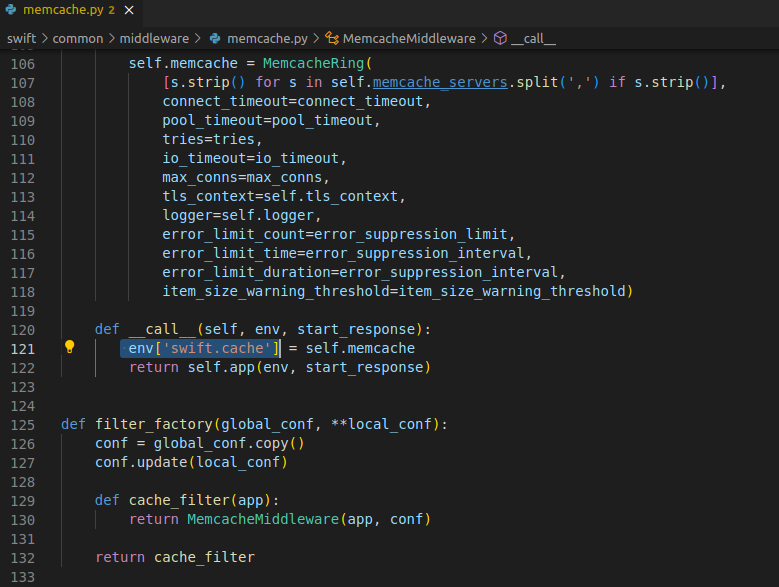This screenshot has width=779, height=587.
Task: Open the __call__ breadcrumb symbol
Action: click(533, 38)
